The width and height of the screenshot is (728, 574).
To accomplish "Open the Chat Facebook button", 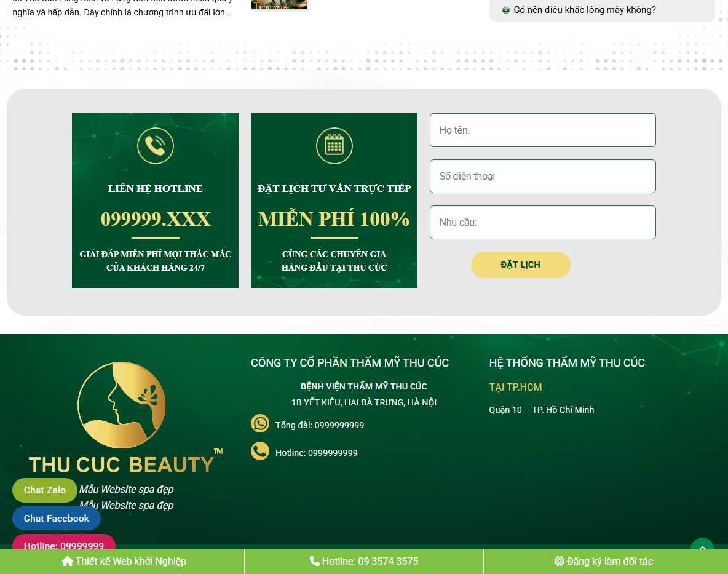I will (x=56, y=518).
